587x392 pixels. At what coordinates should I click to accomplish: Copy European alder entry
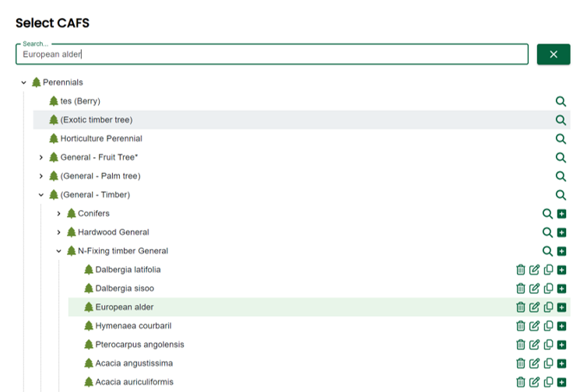click(x=548, y=307)
